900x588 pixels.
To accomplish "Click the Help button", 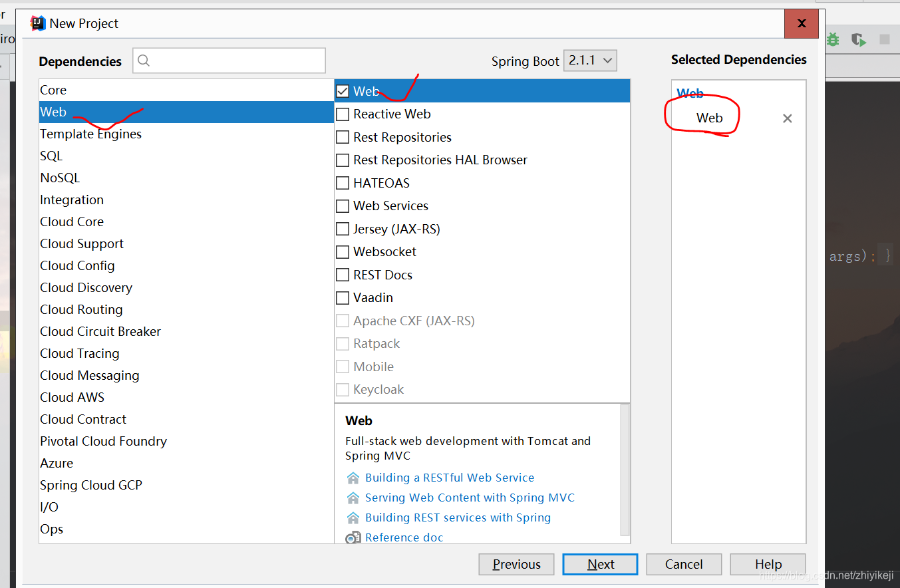I will 768,564.
